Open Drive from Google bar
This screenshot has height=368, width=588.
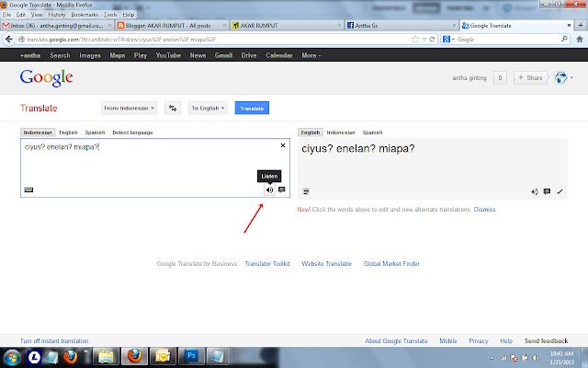coord(249,55)
